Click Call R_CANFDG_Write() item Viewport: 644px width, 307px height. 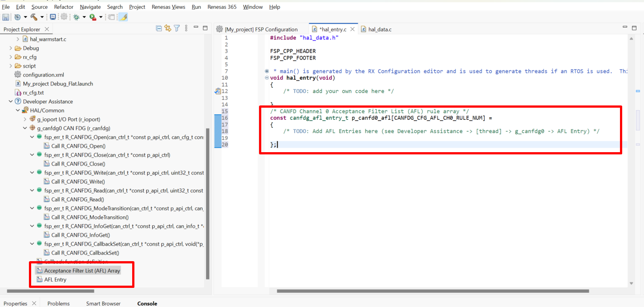[x=78, y=182]
